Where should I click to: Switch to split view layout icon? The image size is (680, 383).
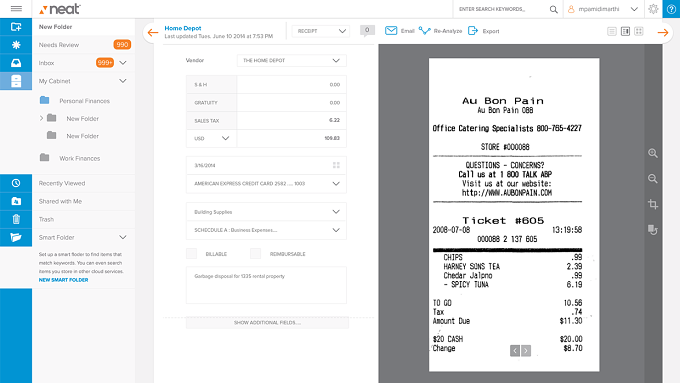(x=625, y=31)
